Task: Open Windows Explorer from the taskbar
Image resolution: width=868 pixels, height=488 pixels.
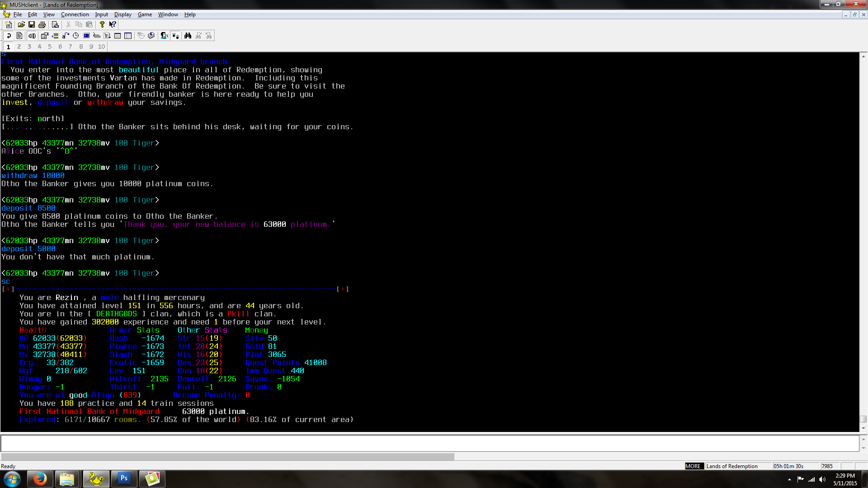Action: (67, 479)
